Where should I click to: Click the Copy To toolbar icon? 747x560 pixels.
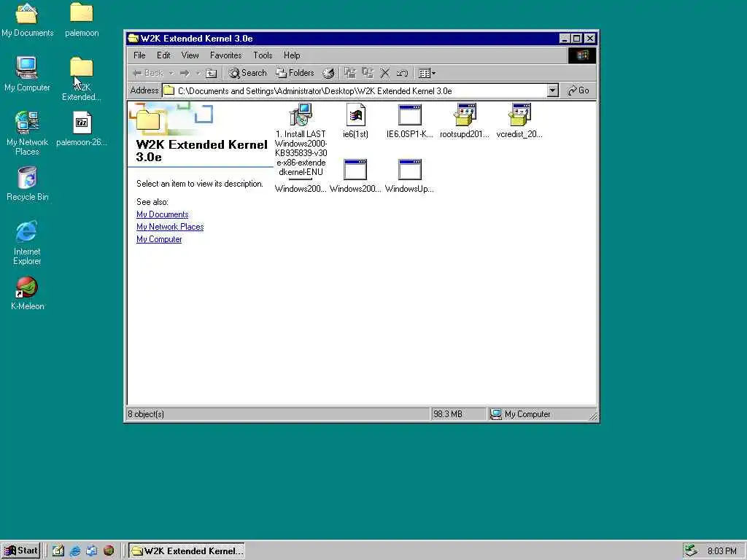tap(368, 74)
